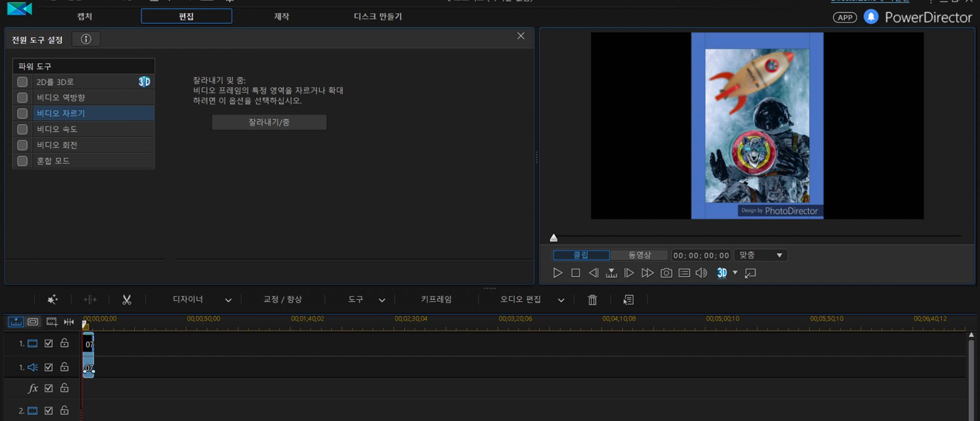Open 3D mode dropdown arrow
The image size is (980, 421).
click(x=735, y=273)
